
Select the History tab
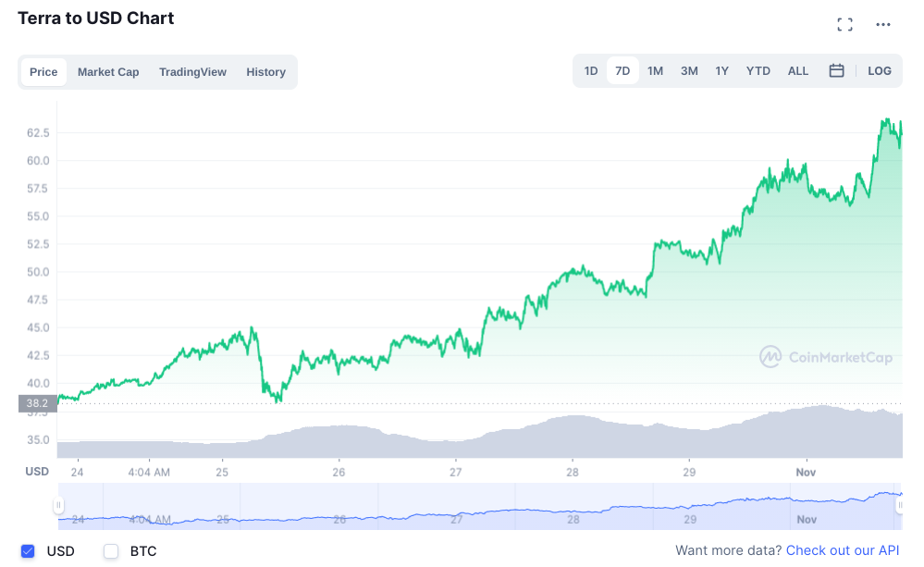265,72
